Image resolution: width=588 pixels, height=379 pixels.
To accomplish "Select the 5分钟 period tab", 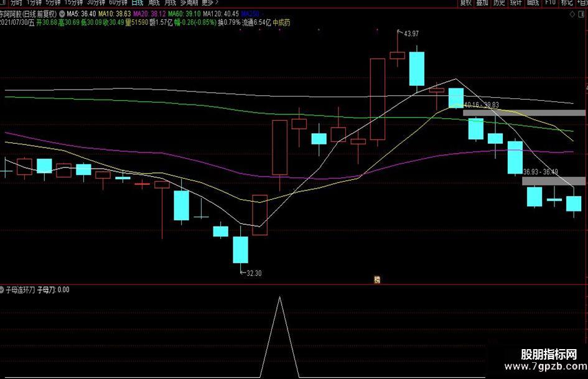I will coord(53,2).
